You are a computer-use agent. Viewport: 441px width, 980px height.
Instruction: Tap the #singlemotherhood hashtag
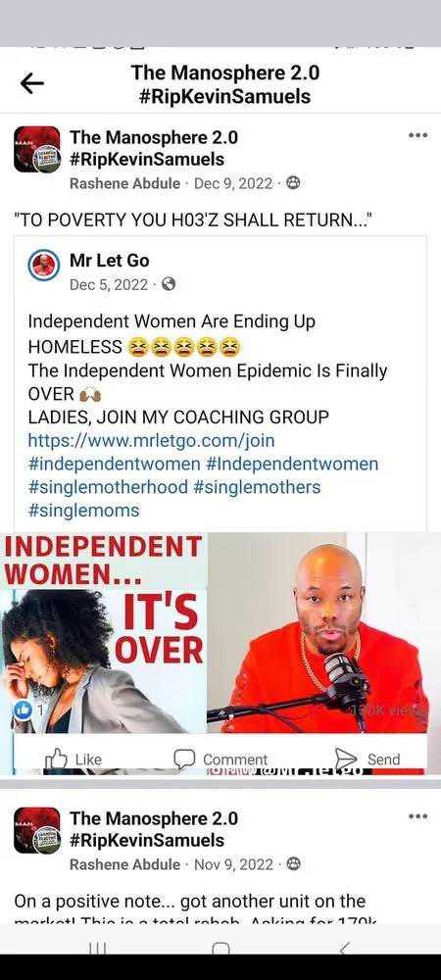coord(108,487)
